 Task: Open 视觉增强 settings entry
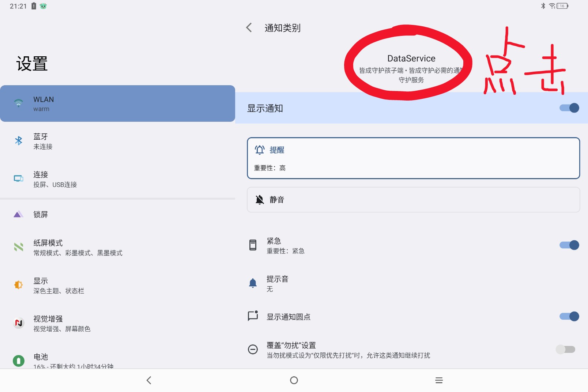tap(117, 324)
